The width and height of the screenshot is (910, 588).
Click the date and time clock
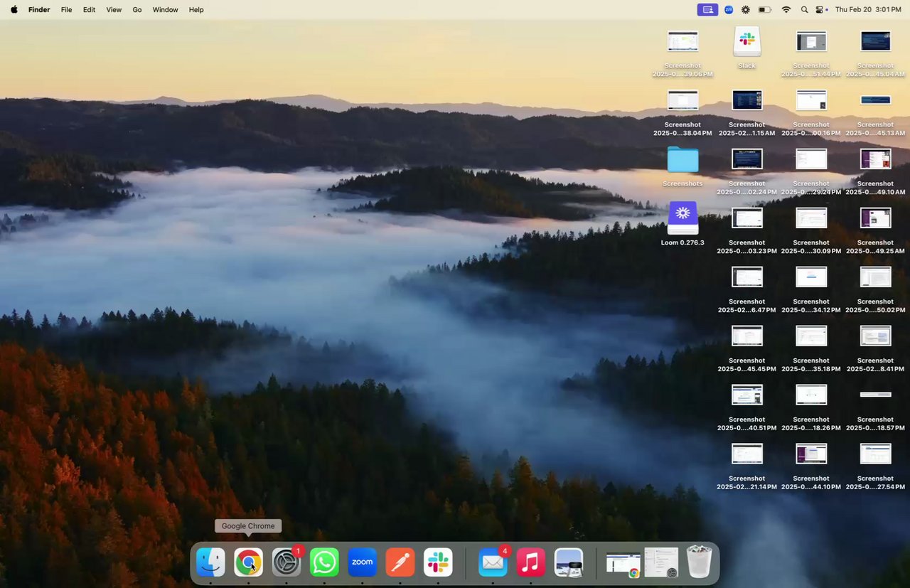coord(869,9)
